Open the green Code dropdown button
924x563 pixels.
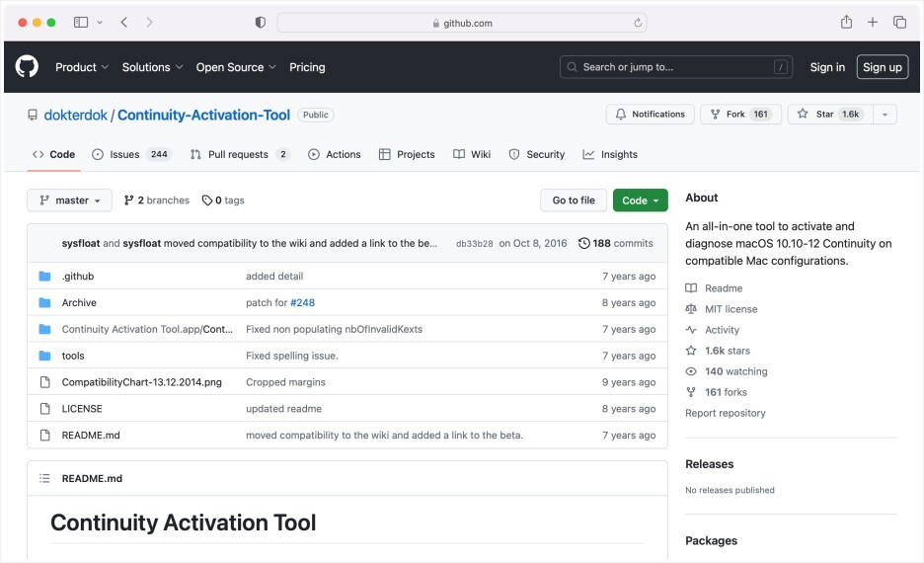(640, 201)
